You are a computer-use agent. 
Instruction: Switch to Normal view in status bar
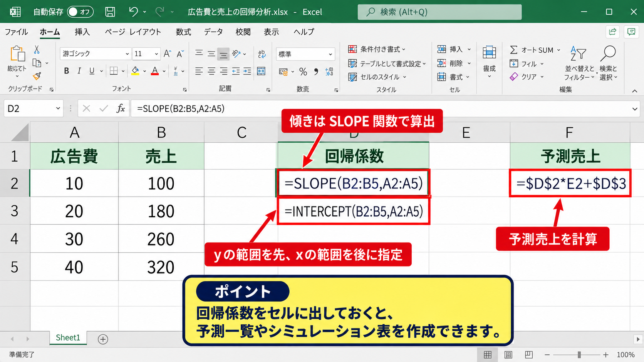(488, 355)
